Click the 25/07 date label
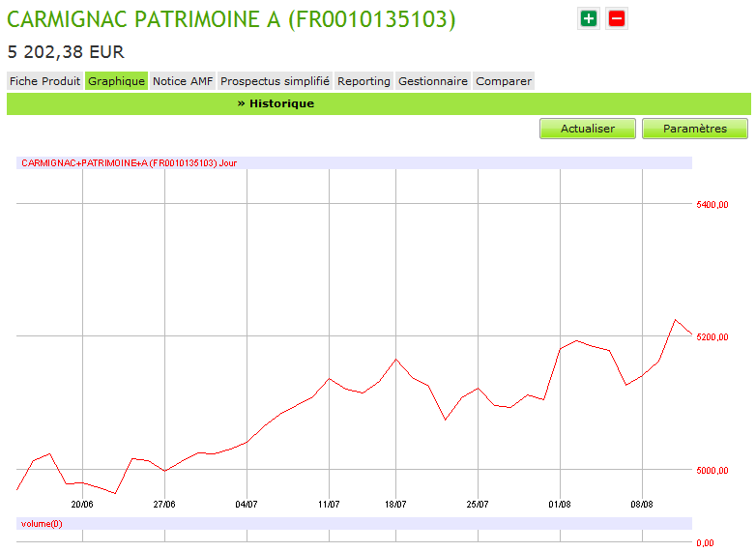Image resolution: width=756 pixels, height=552 pixels. [x=478, y=505]
